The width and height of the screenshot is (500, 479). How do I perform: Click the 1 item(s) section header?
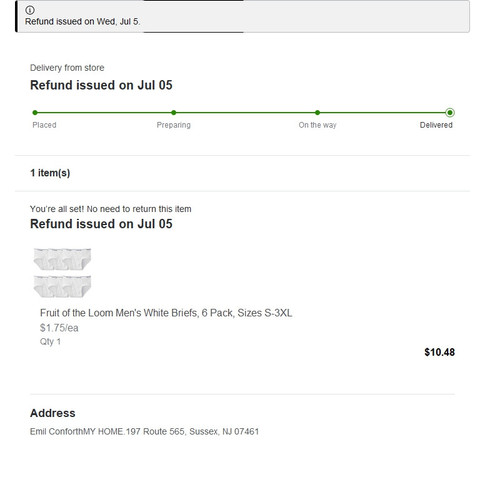[x=50, y=173]
